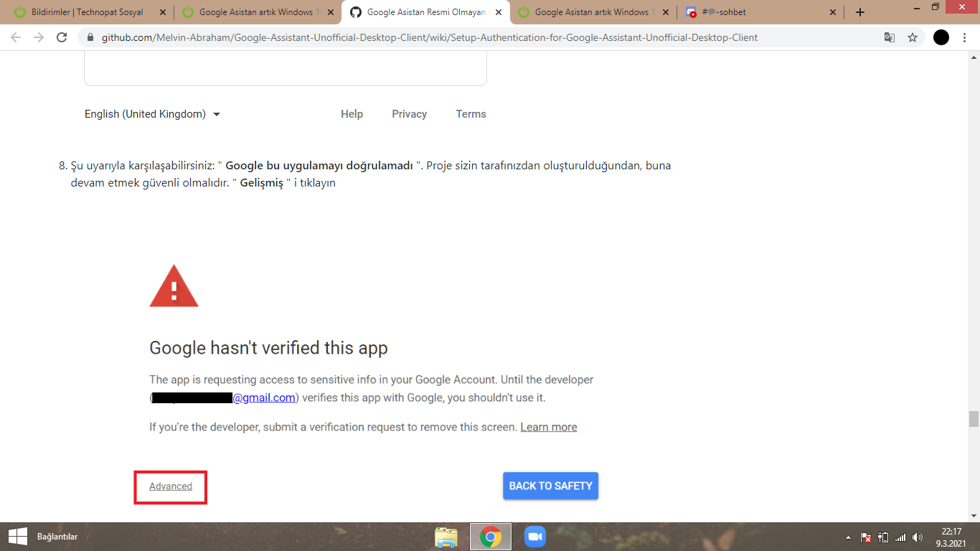Click the bold text "Google bu uygulamayı doğrulamadı"
Screen dimensions: 980x551
pos(319,166)
